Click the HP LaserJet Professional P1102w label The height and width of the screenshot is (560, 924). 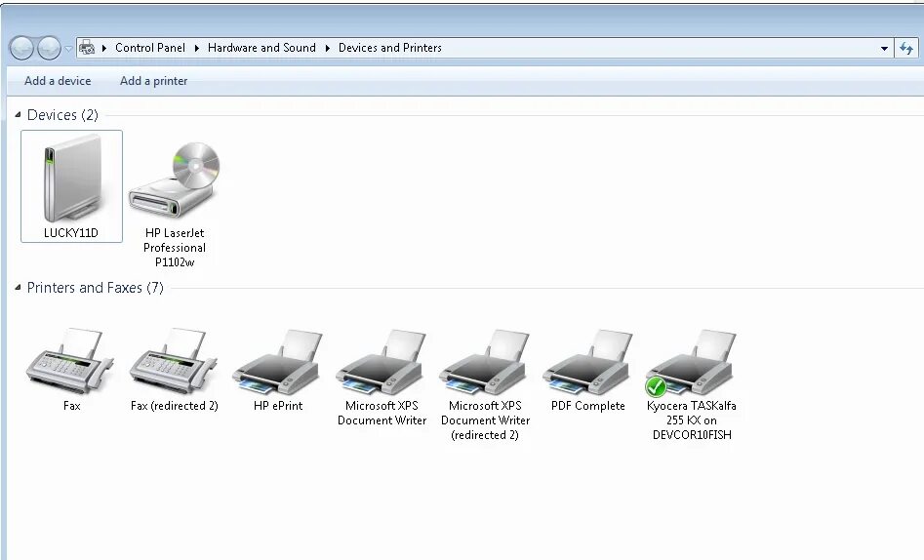click(x=175, y=248)
